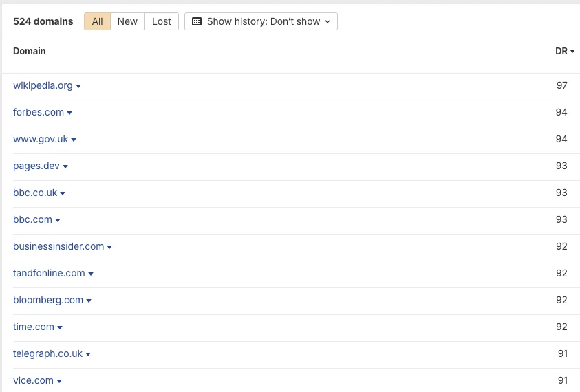Expand the dropdown arrow next to www.gov.uk

coord(74,140)
